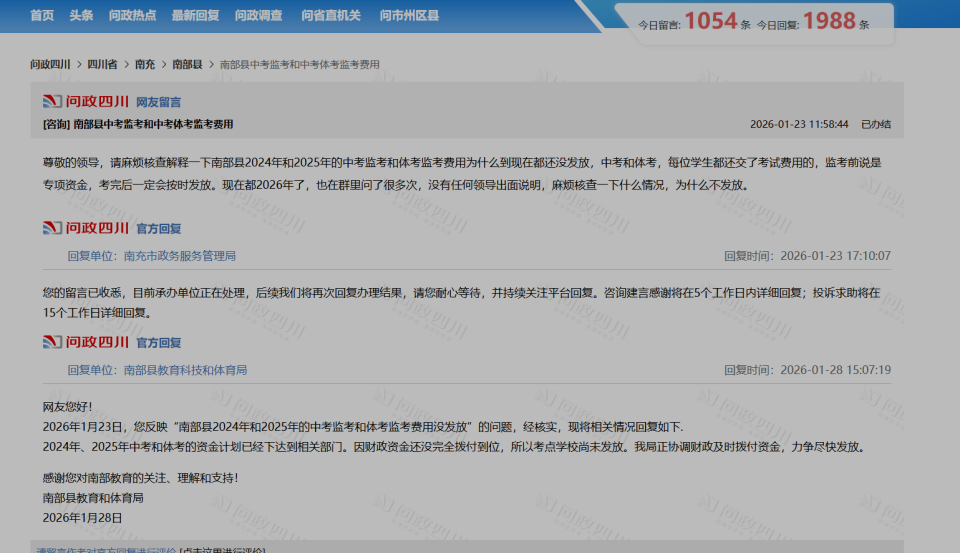Click today's message count 1054
Image resolution: width=960 pixels, height=553 pixels.
coord(711,21)
